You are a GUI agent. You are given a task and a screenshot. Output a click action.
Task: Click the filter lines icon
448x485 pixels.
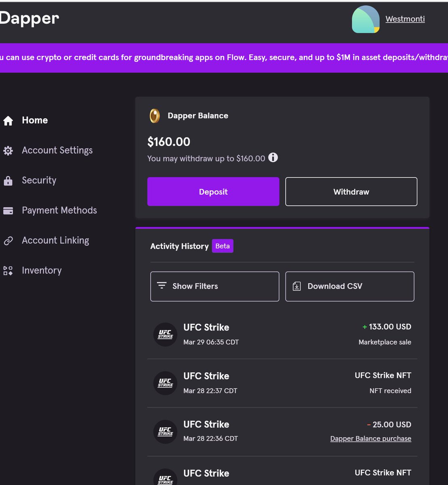point(162,286)
